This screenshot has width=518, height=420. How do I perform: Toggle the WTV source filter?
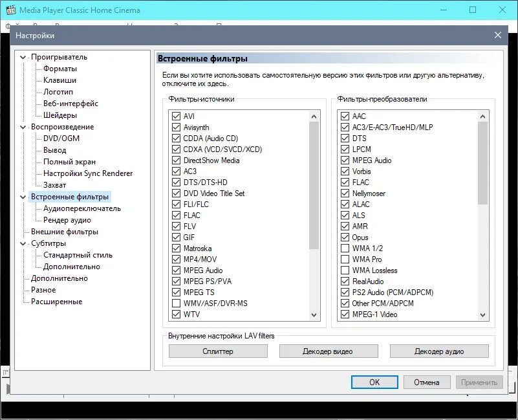(176, 314)
